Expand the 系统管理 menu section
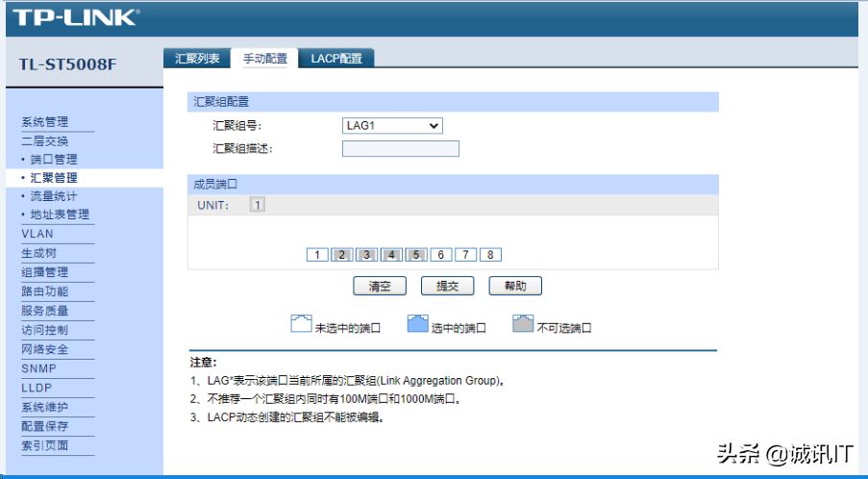Image resolution: width=868 pixels, height=479 pixels. point(45,122)
